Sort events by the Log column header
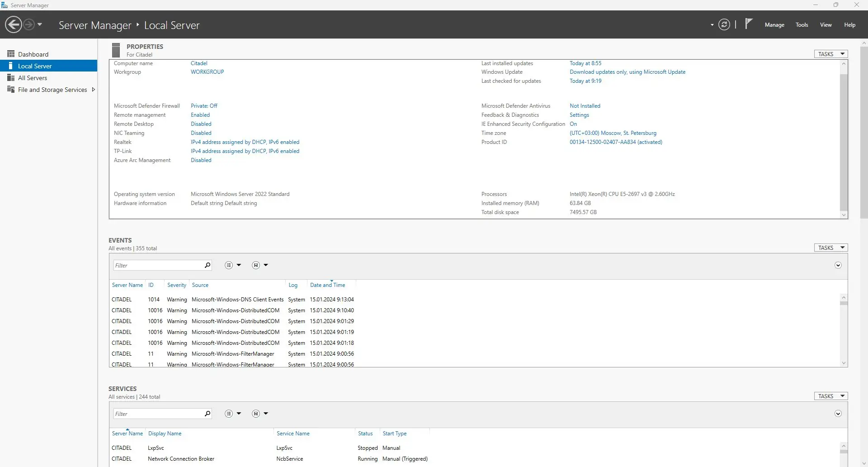The height and width of the screenshot is (467, 868). [x=293, y=285]
